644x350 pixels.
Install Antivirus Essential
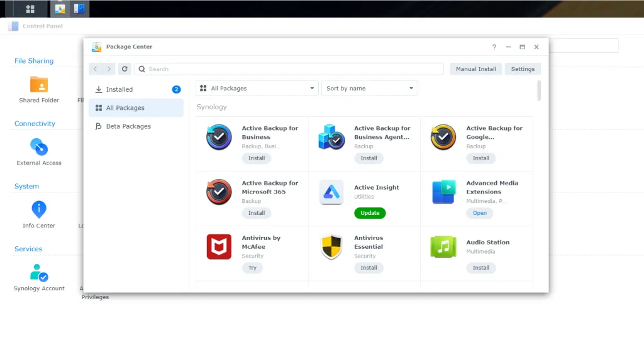click(x=369, y=268)
